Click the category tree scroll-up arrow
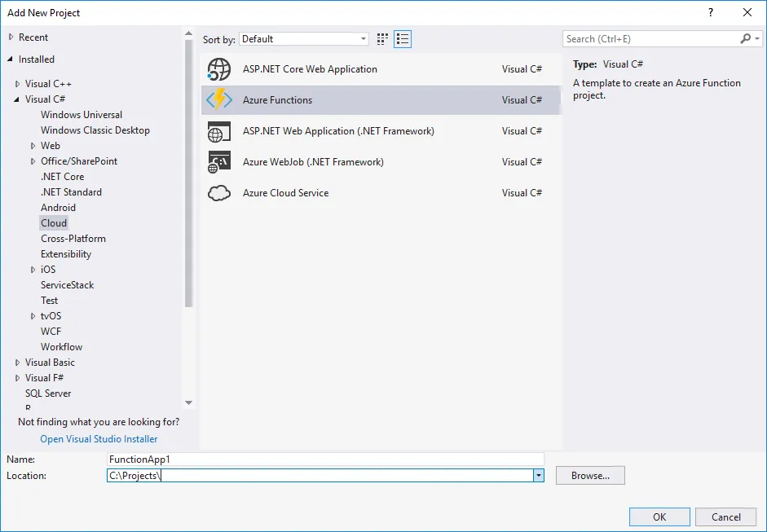The height and width of the screenshot is (532, 767). tap(189, 33)
